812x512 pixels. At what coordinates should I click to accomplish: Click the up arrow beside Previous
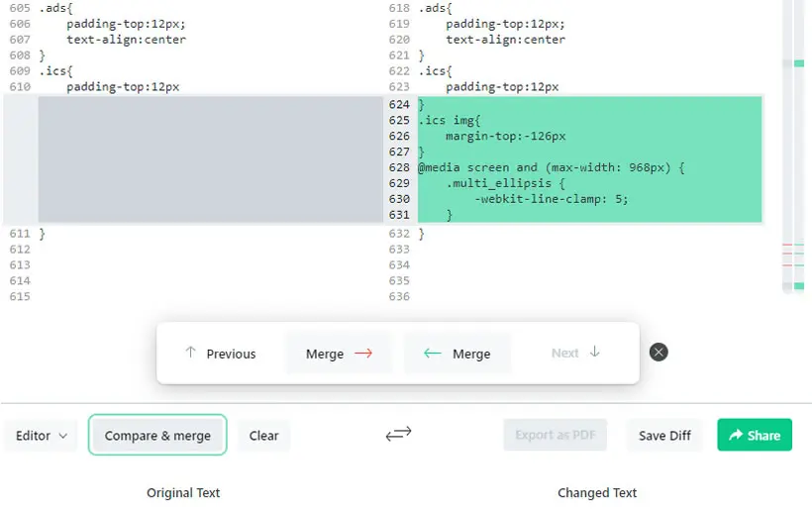point(190,353)
